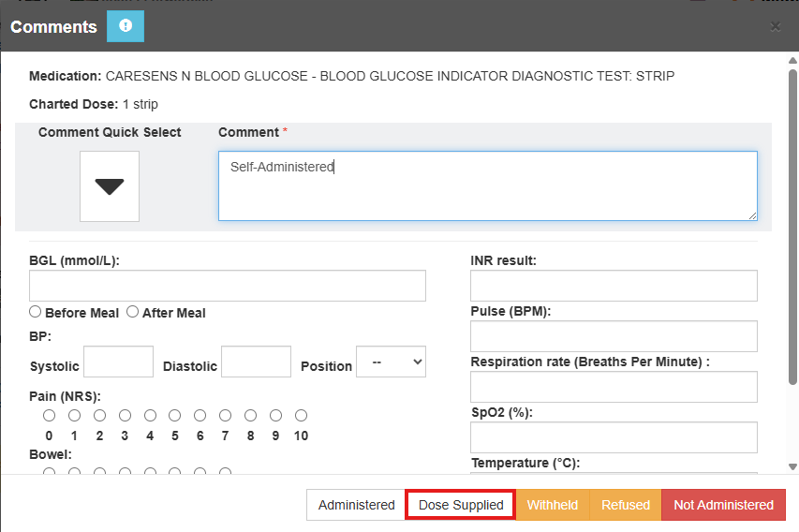Open the Comment Quick Select dropdown arrow
The width and height of the screenshot is (799, 532).
click(x=110, y=186)
